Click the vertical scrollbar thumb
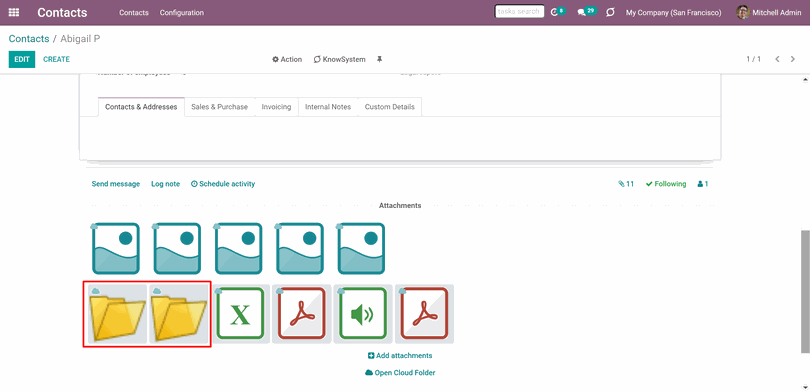 point(804,292)
